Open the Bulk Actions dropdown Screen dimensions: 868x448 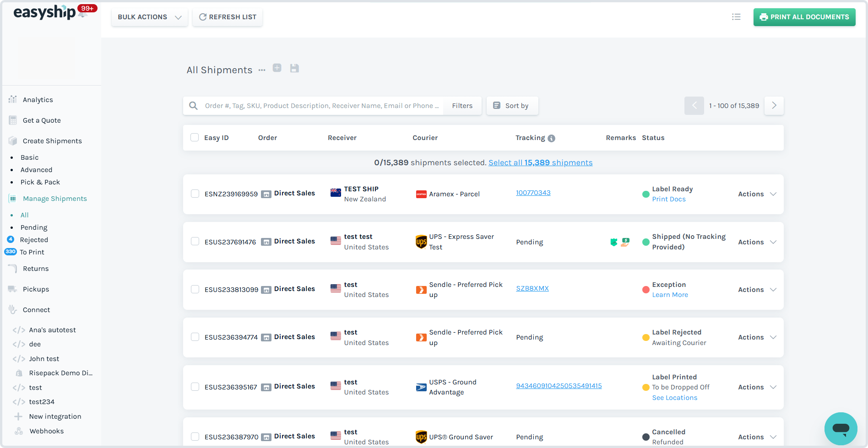pyautogui.click(x=150, y=17)
